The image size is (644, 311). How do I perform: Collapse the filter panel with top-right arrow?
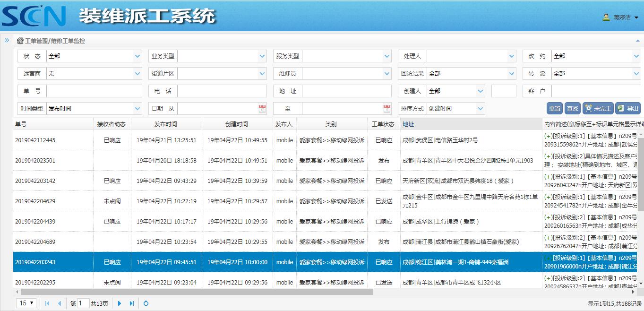click(x=638, y=41)
